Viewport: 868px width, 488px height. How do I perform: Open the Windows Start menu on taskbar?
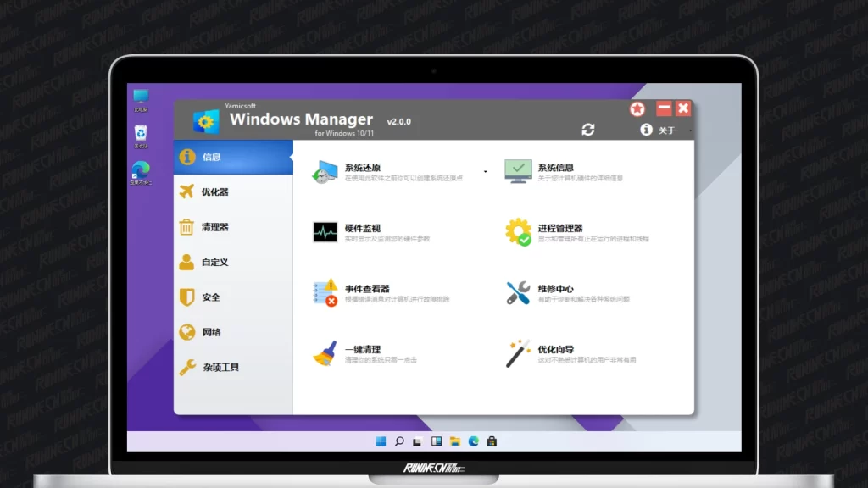click(x=381, y=441)
